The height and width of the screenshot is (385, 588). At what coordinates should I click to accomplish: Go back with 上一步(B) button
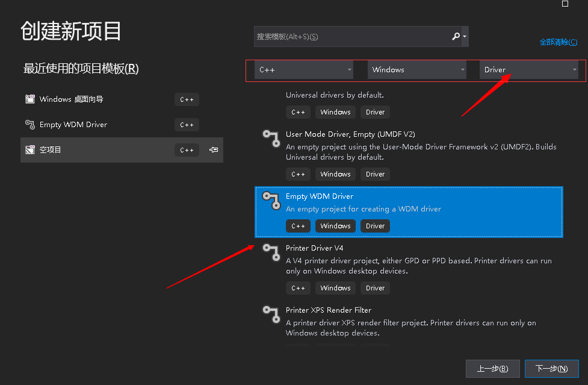pyautogui.click(x=492, y=369)
